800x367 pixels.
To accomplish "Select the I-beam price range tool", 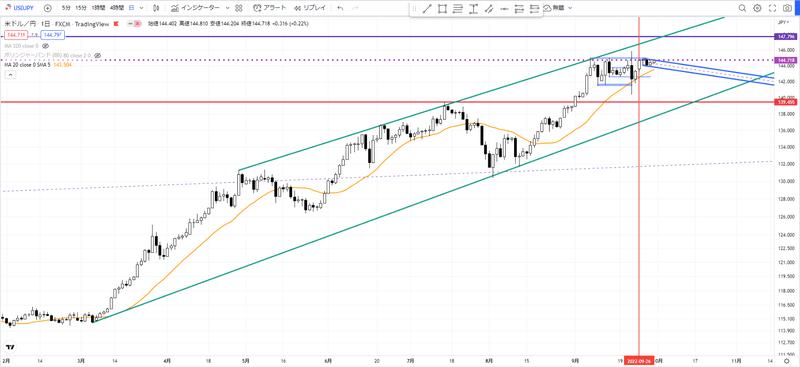I will [473, 8].
